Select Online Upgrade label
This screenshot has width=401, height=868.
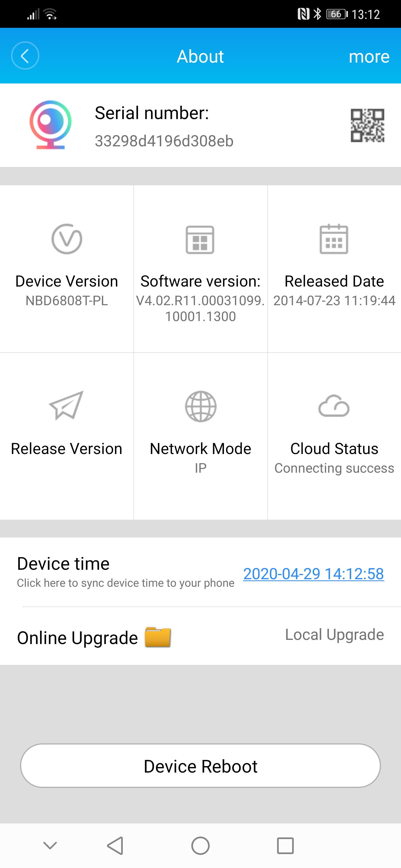77,638
